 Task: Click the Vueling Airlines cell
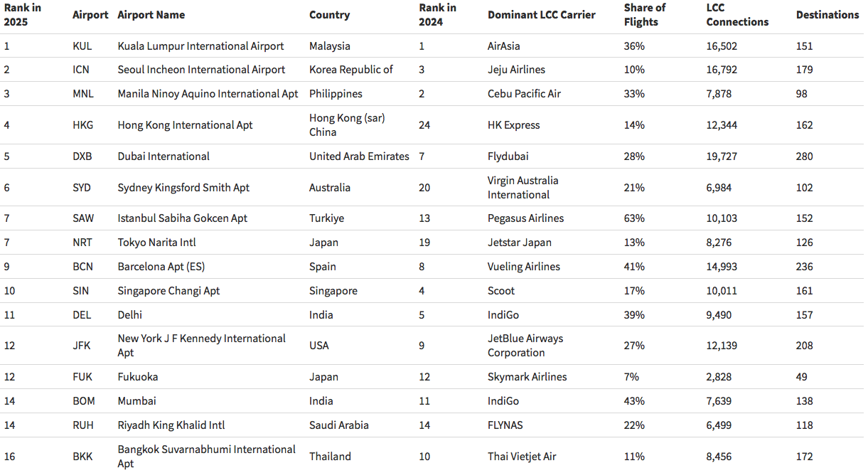coord(523,267)
